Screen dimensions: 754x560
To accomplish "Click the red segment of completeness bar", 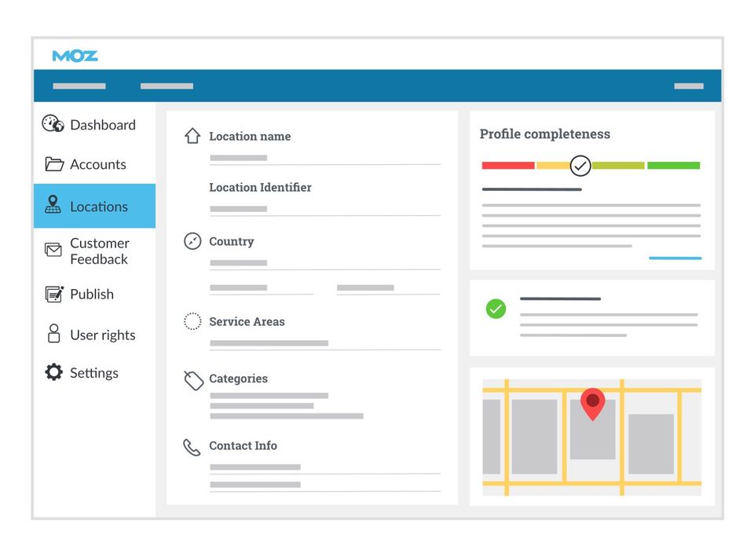I will 508,166.
